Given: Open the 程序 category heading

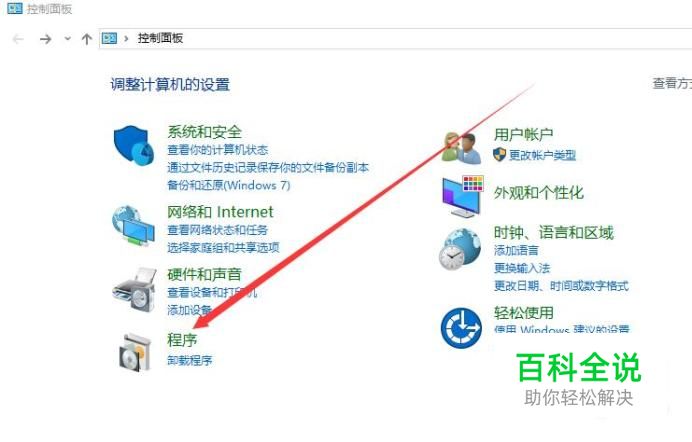Looking at the screenshot, I should pyautogui.click(x=182, y=340).
